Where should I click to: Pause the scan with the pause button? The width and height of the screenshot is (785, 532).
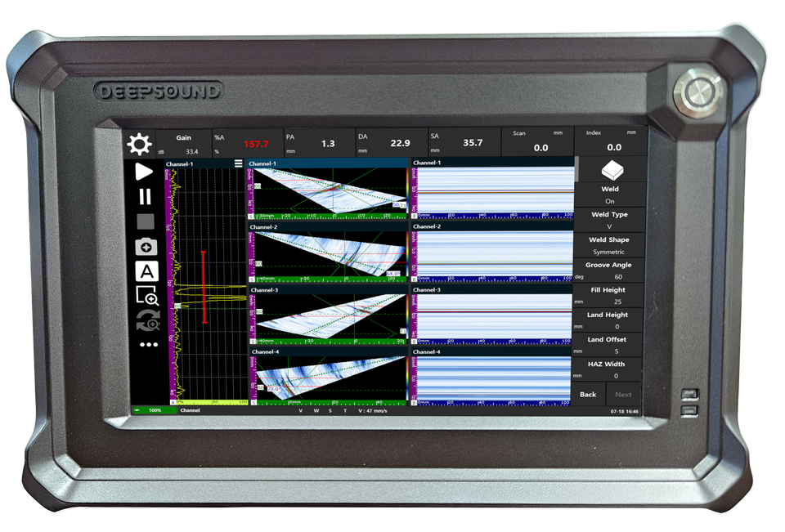(146, 196)
